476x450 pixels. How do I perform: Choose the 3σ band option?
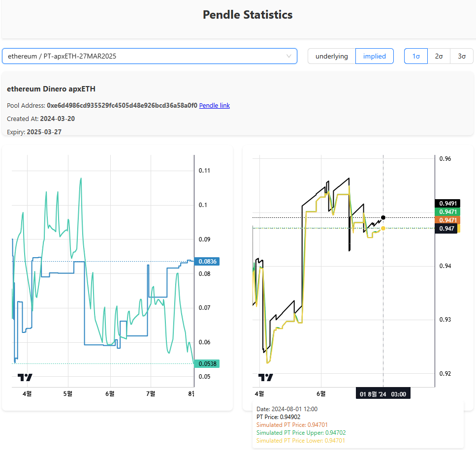462,56
